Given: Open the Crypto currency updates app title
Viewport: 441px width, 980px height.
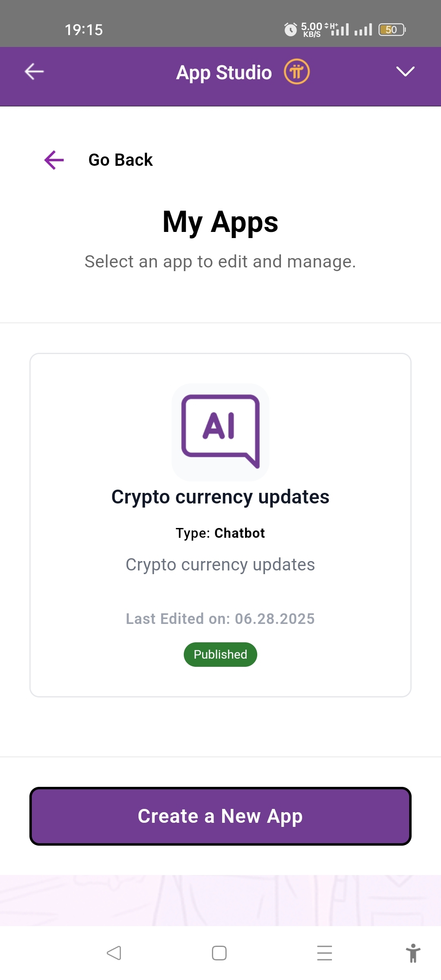Looking at the screenshot, I should click(x=220, y=497).
